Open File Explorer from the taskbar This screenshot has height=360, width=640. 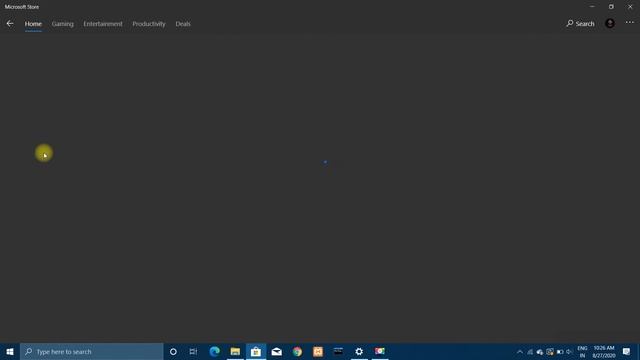(235, 351)
